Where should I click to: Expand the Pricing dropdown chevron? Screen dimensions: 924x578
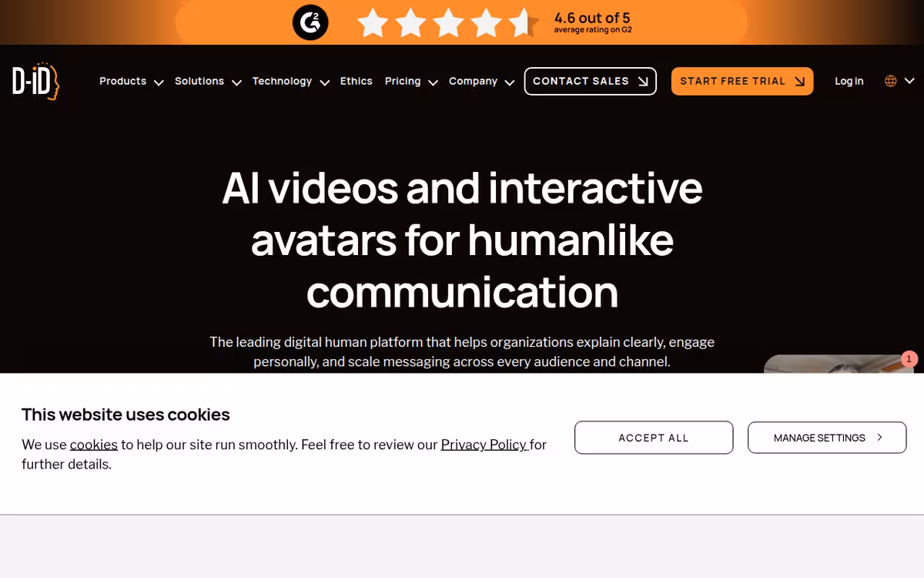(x=433, y=82)
